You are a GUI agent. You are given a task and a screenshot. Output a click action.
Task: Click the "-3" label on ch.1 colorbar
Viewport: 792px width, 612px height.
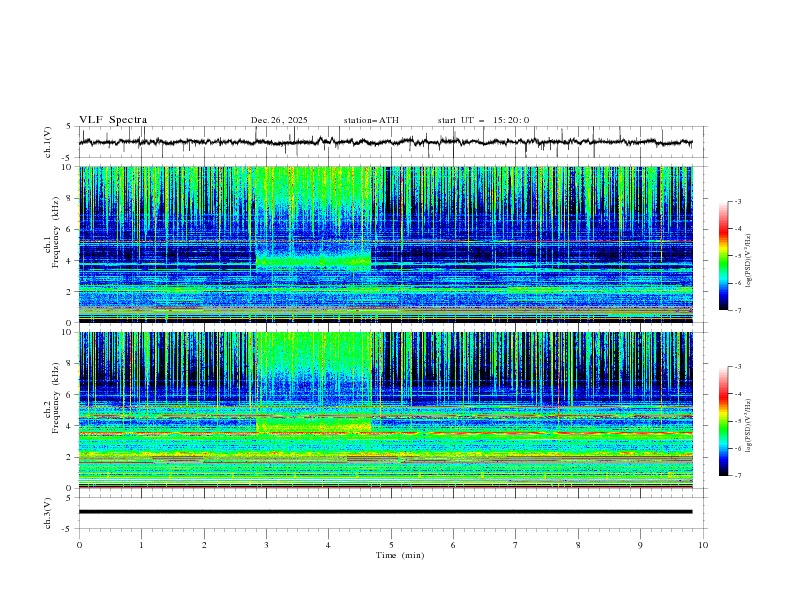click(738, 201)
